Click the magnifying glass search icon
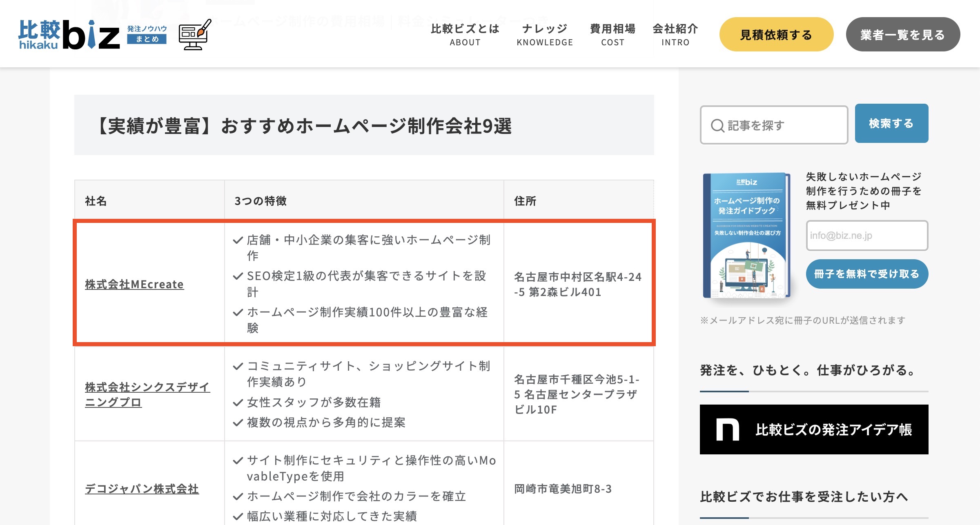This screenshot has height=525, width=980. coord(717,125)
